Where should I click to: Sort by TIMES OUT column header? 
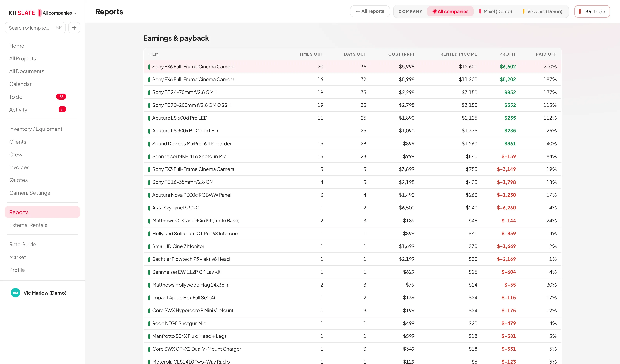(311, 54)
